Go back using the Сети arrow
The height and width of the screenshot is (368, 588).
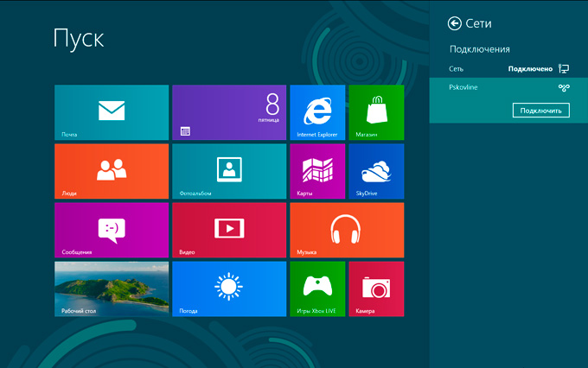click(x=454, y=24)
